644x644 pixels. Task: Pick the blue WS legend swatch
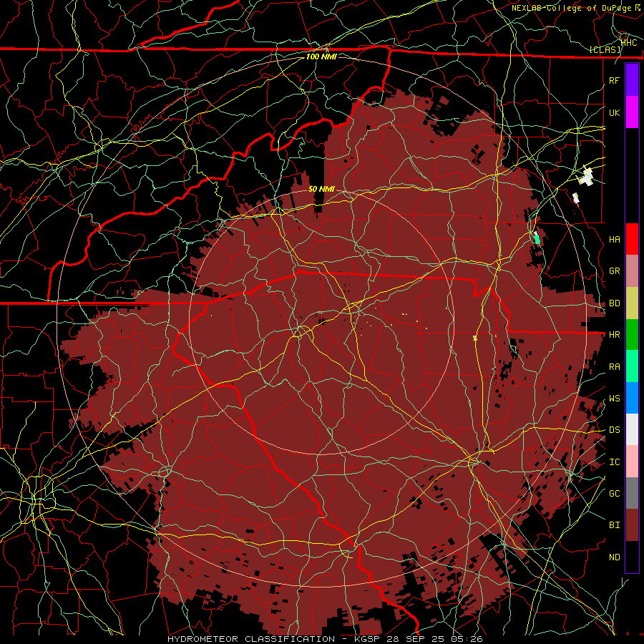(632, 398)
